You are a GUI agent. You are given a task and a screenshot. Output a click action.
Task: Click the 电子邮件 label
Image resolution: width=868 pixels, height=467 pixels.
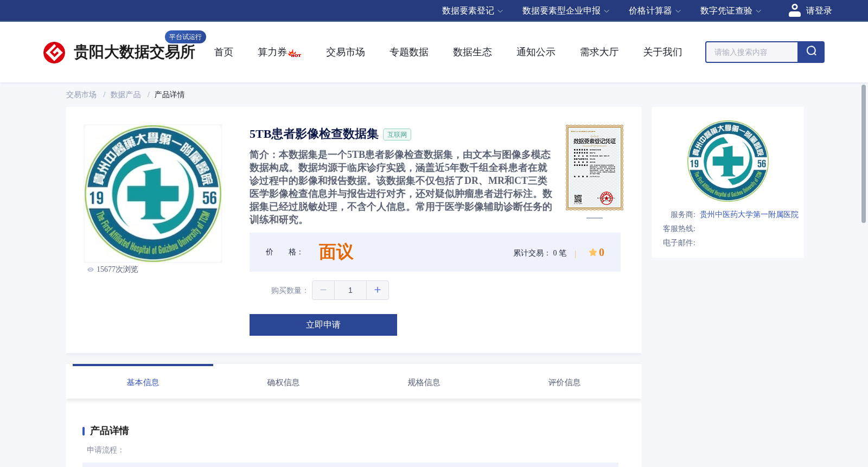pos(679,243)
